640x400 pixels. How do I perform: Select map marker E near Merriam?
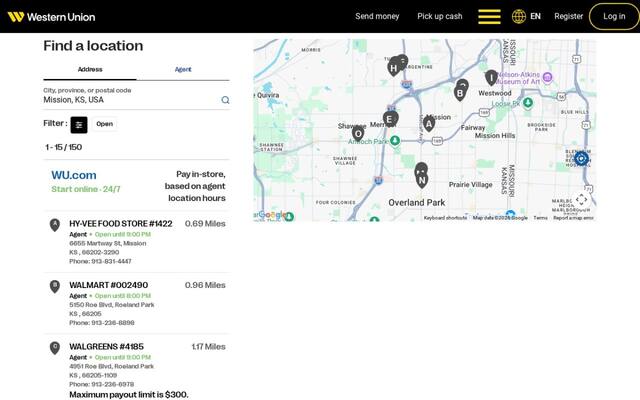(x=389, y=119)
